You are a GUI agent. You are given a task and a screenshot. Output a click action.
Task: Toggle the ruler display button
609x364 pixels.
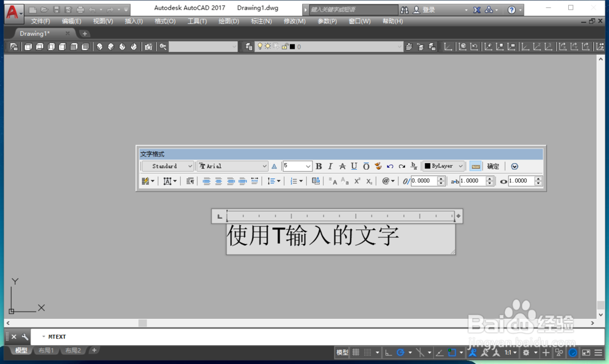click(x=476, y=166)
